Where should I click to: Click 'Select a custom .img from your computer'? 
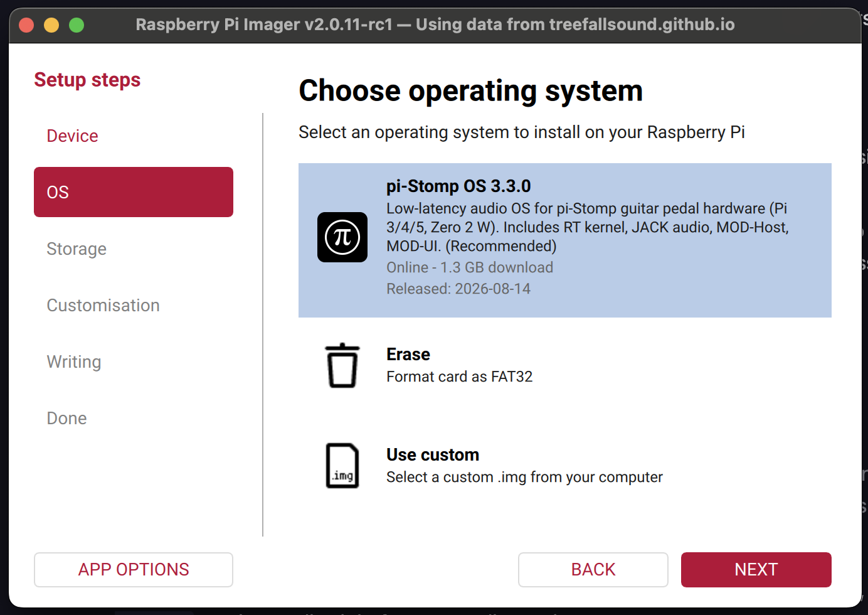(x=524, y=477)
